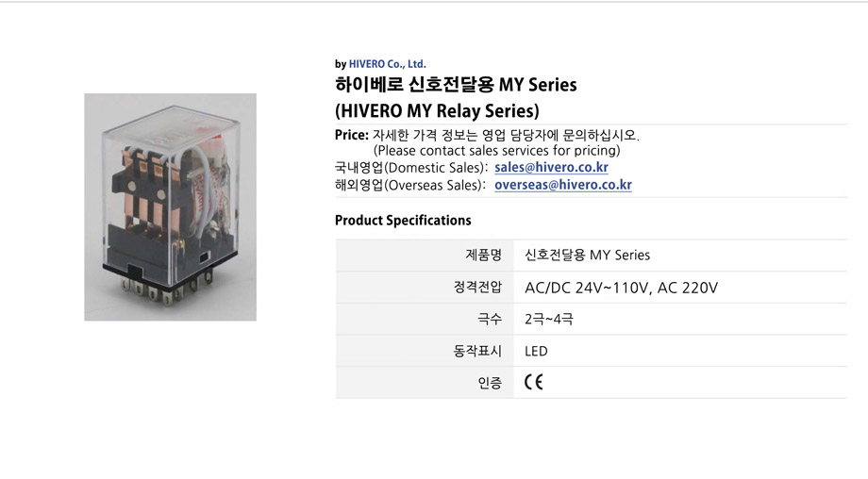Open the HIVERO Co., Ltd. company link
The image size is (868, 479).
click(387, 64)
